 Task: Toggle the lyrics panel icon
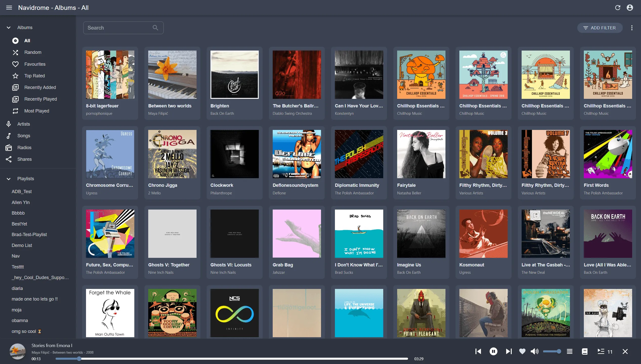[x=585, y=351]
